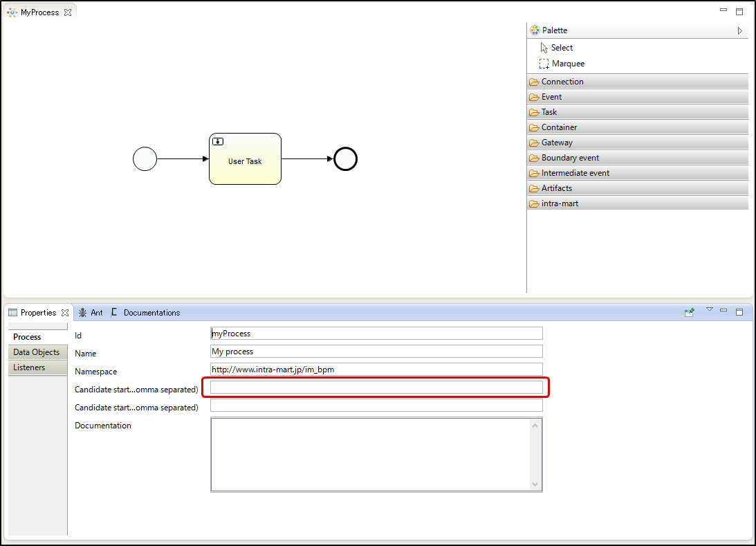Select sequence flow arrow to end event
756x546 pixels.
[x=307, y=158]
